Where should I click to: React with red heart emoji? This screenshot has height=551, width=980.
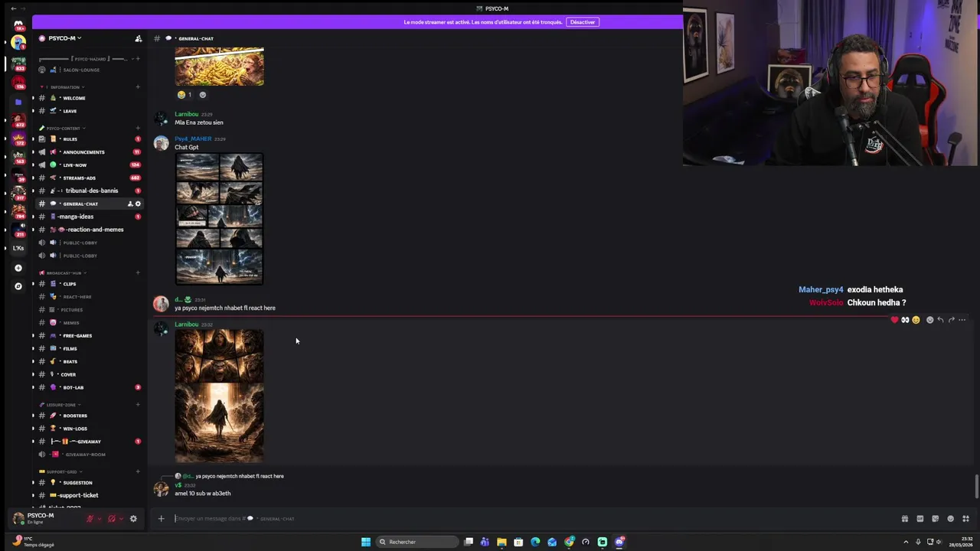pyautogui.click(x=894, y=320)
